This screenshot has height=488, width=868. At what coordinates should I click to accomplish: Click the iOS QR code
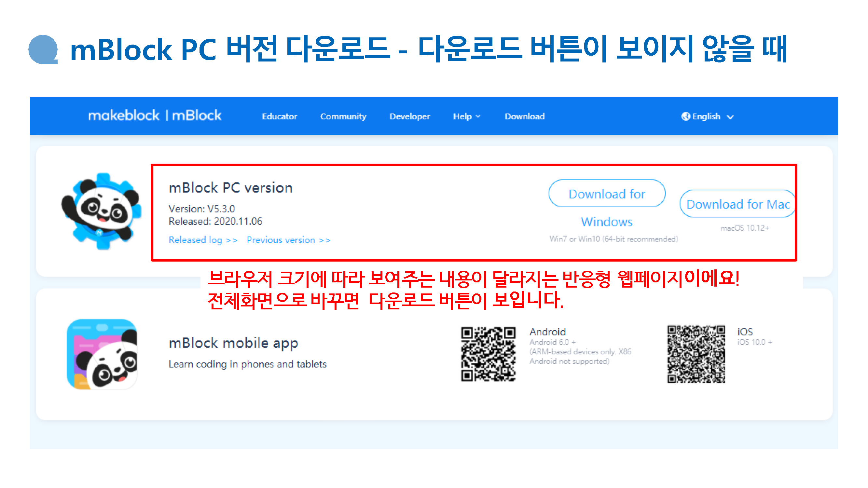(x=696, y=354)
